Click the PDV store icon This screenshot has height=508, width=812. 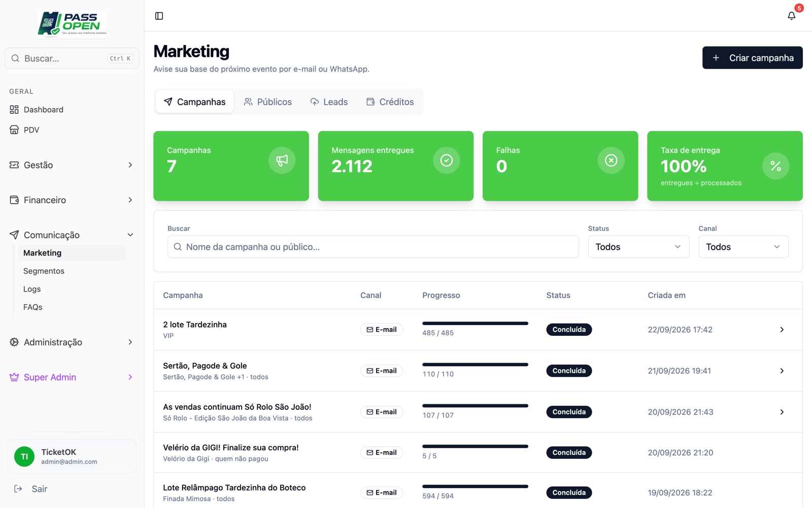click(x=14, y=130)
